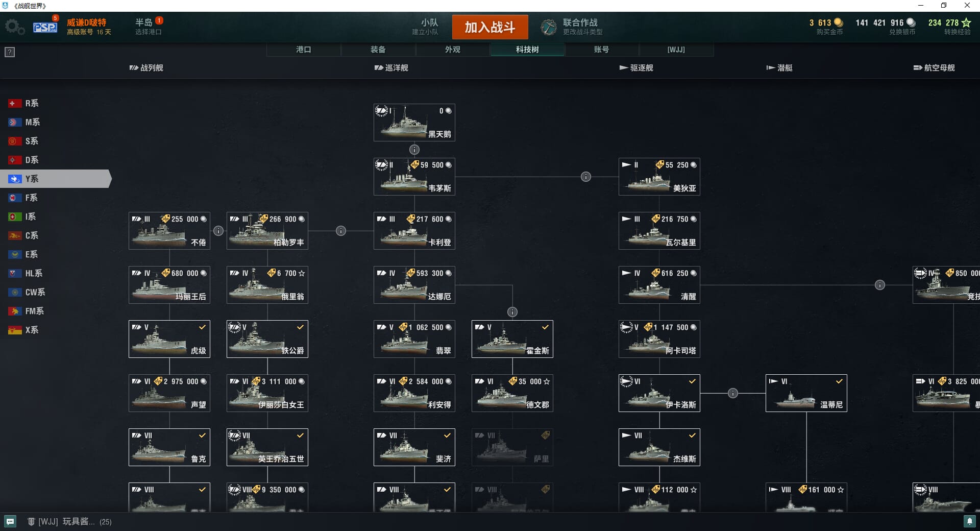The height and width of the screenshot is (531, 980).
Task: Click the question mark help icon
Action: click(10, 52)
